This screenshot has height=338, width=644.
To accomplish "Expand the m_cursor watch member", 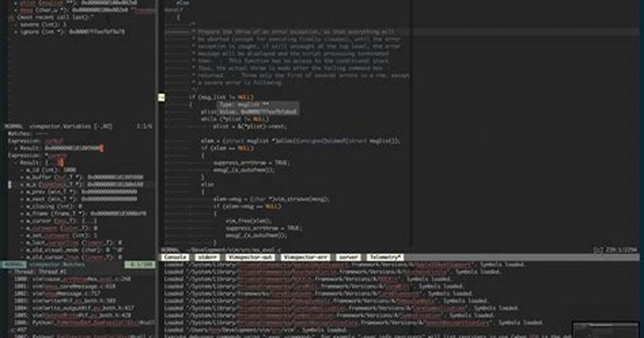I will coord(23,221).
